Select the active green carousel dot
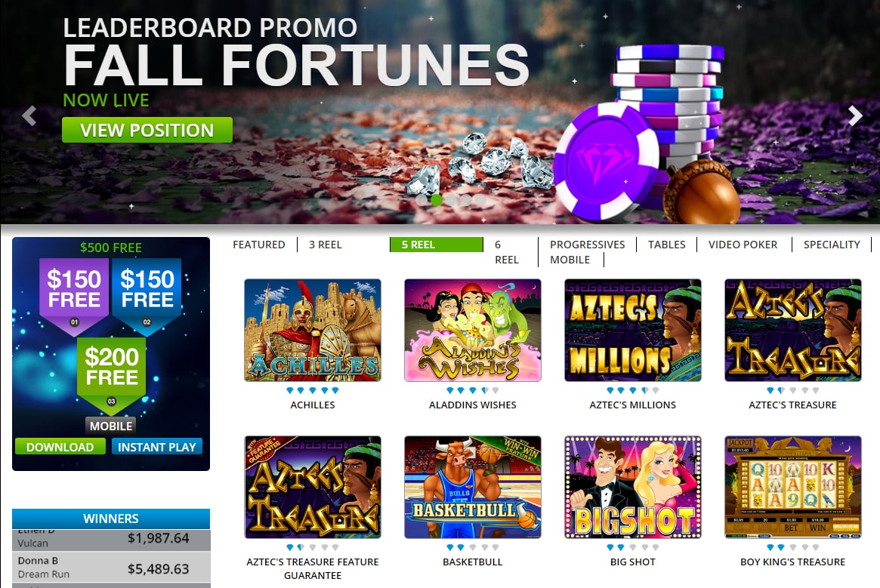Image resolution: width=880 pixels, height=588 pixels. click(x=437, y=199)
